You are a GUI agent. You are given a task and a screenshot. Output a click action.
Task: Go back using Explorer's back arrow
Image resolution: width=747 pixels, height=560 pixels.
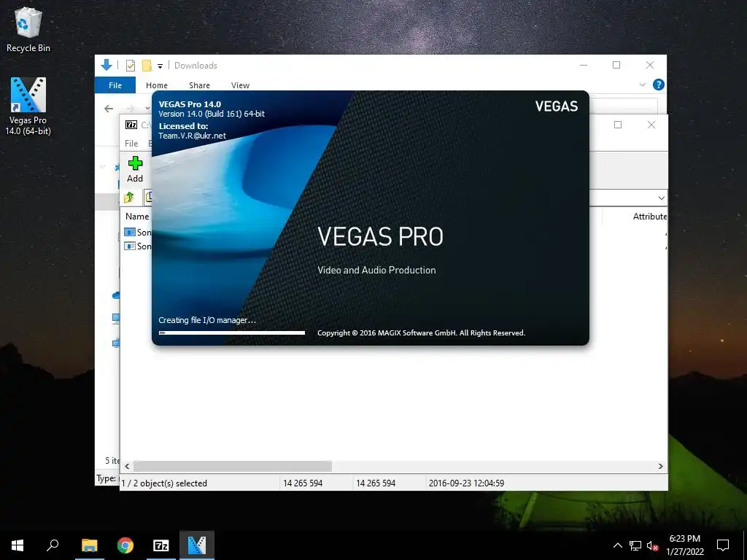pyautogui.click(x=109, y=109)
